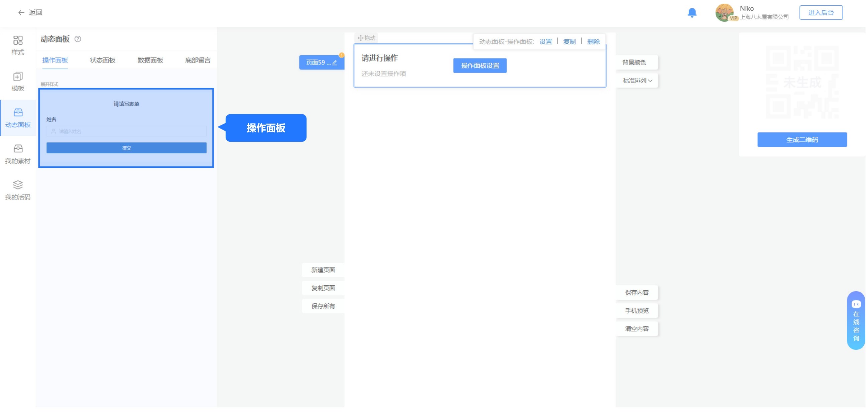Open the 底部留言 tab
This screenshot has height=412, width=868.
pyautogui.click(x=198, y=60)
